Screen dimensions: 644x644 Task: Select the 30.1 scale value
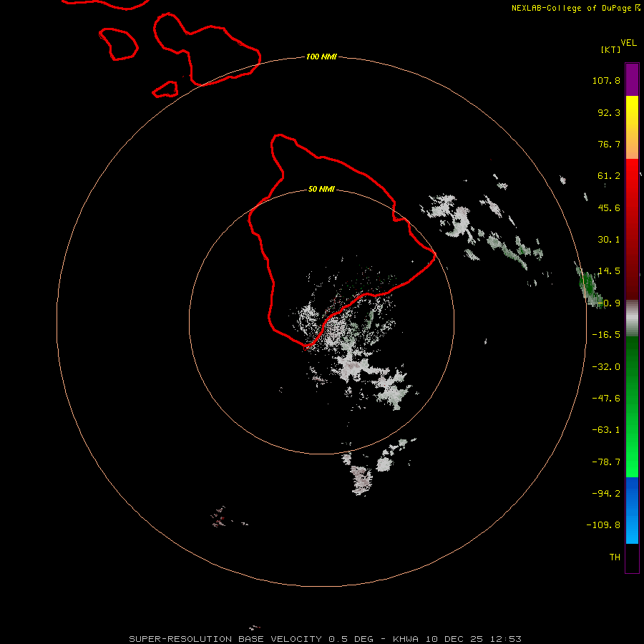pyautogui.click(x=609, y=240)
